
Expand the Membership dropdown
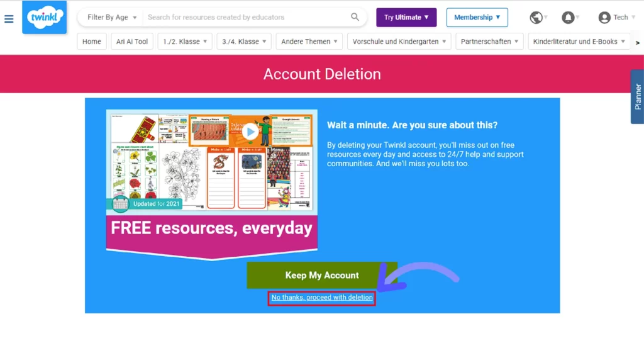coord(477,17)
